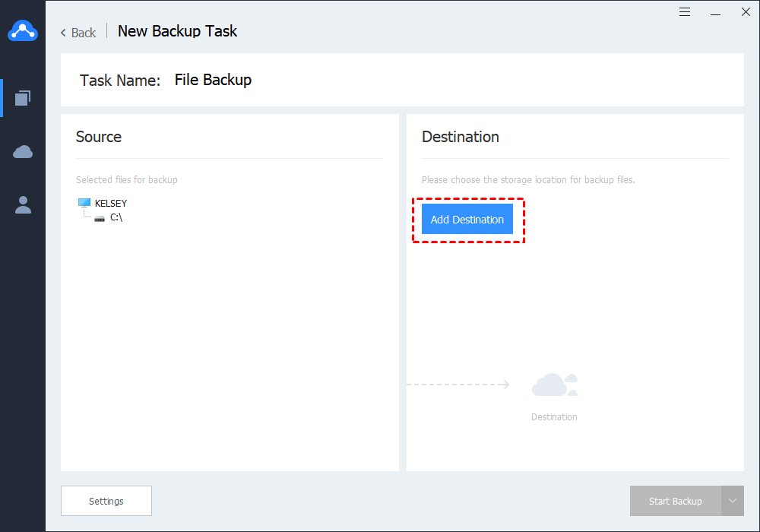This screenshot has width=760, height=532.
Task: Edit the Task Name 'File Backup' field
Action: coord(213,80)
